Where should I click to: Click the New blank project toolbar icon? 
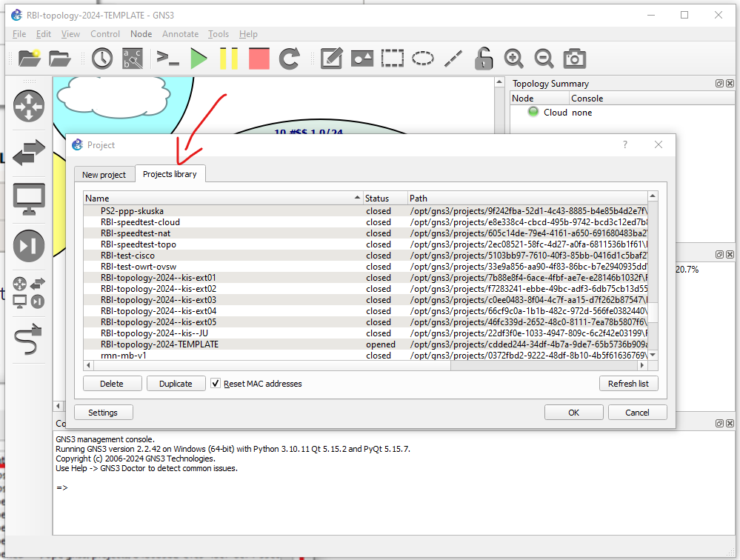coord(30,59)
